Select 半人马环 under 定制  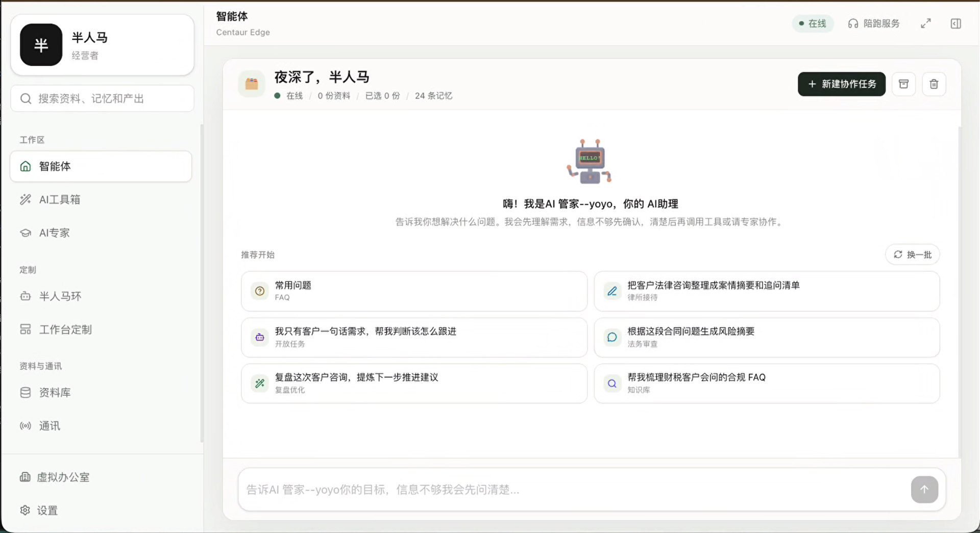tap(101, 296)
